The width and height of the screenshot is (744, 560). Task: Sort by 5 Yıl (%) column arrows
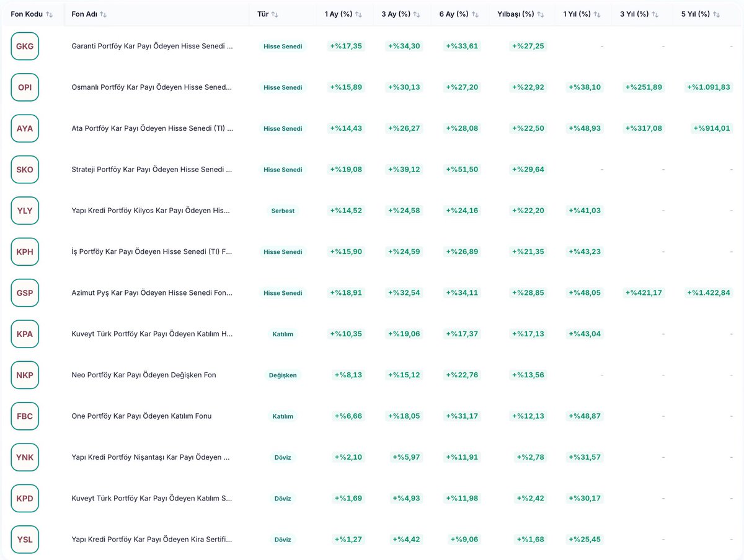tap(717, 14)
